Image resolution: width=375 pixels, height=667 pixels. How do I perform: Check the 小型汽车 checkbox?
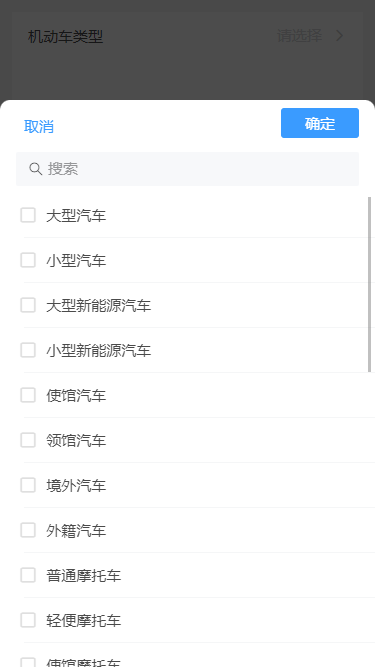(28, 260)
